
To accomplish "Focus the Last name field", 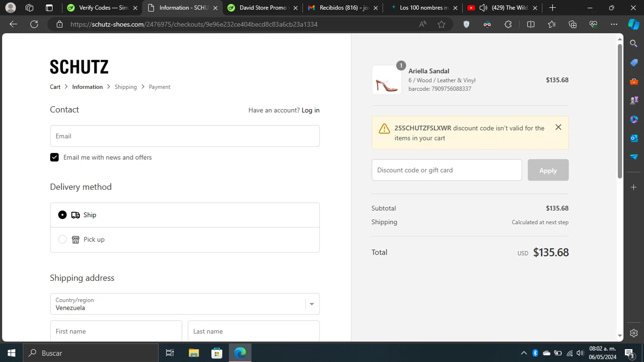I will 254,331.
